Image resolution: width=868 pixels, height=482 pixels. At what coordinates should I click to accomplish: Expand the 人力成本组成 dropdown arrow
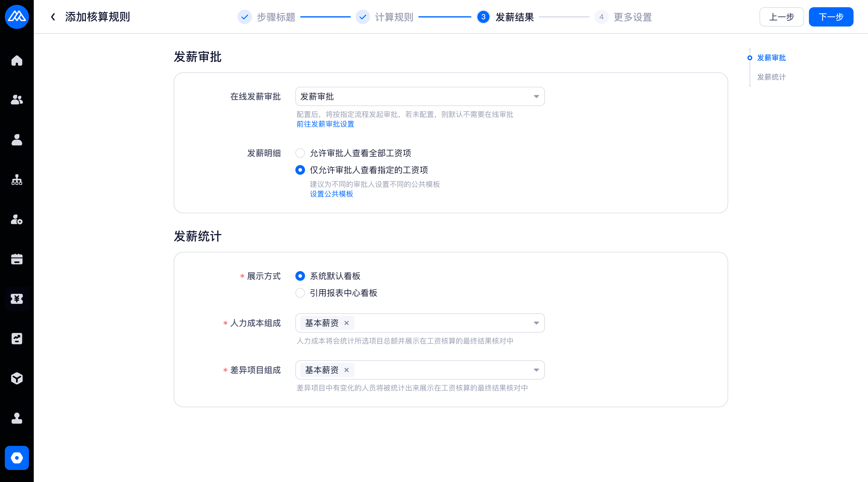pyautogui.click(x=536, y=323)
